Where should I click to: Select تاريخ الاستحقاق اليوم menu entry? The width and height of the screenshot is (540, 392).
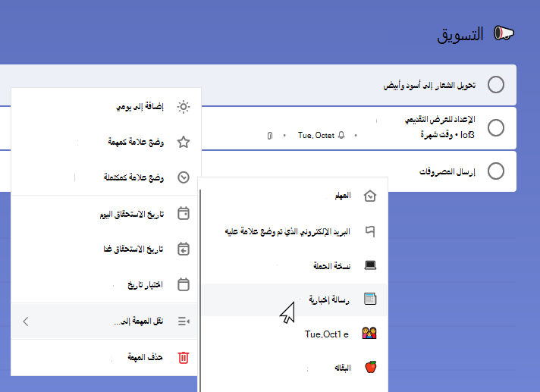pos(106,213)
